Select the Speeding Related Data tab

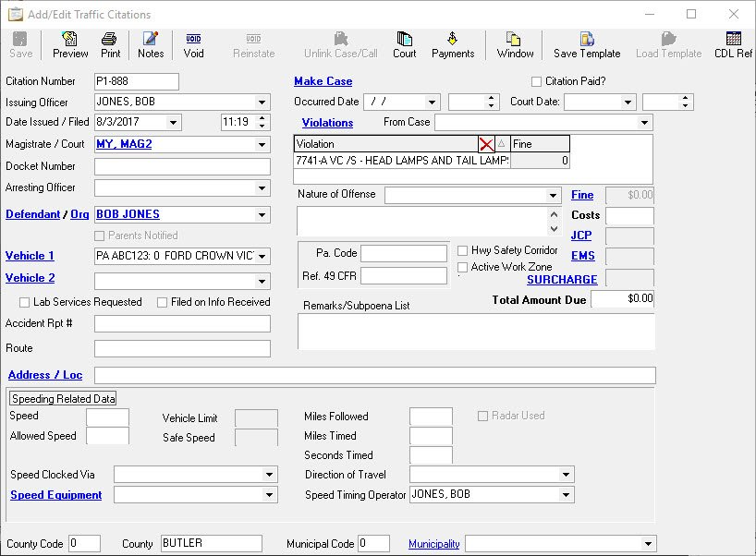coord(63,399)
